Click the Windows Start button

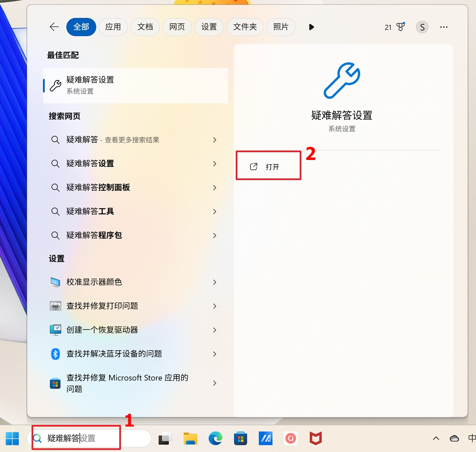pyautogui.click(x=12, y=438)
